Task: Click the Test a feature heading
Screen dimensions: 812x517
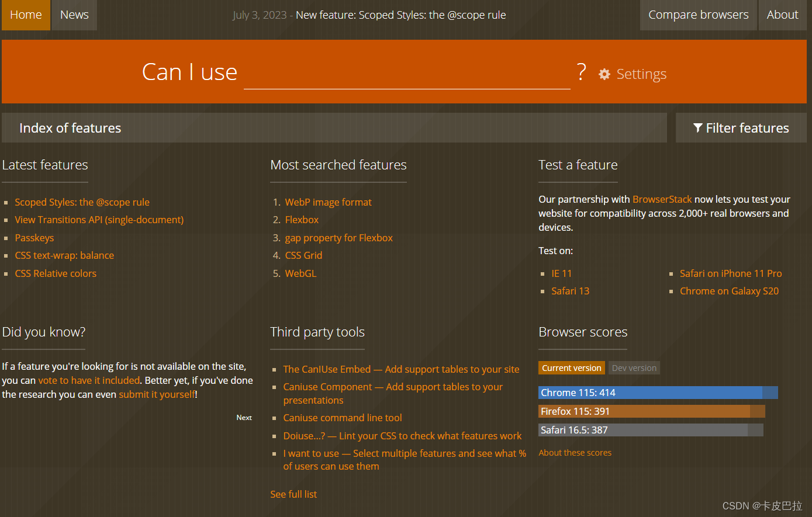Action: click(578, 165)
